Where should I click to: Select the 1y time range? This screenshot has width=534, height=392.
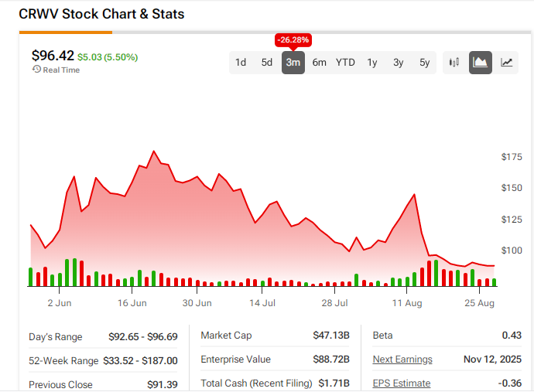coord(372,63)
